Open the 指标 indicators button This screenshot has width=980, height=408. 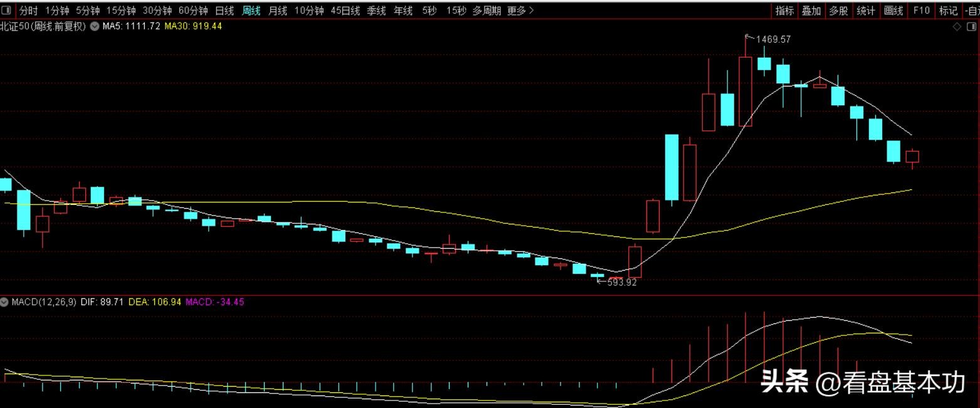[x=784, y=11]
